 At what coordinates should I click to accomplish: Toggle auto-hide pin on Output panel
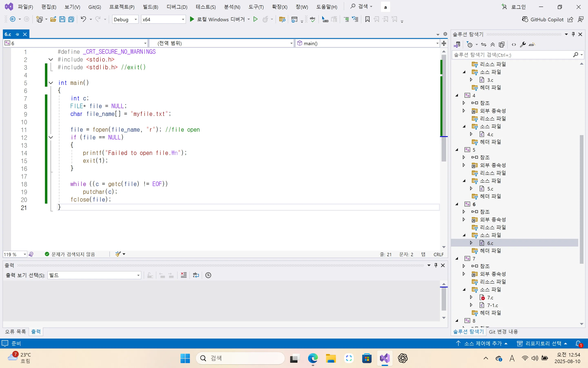click(x=436, y=265)
